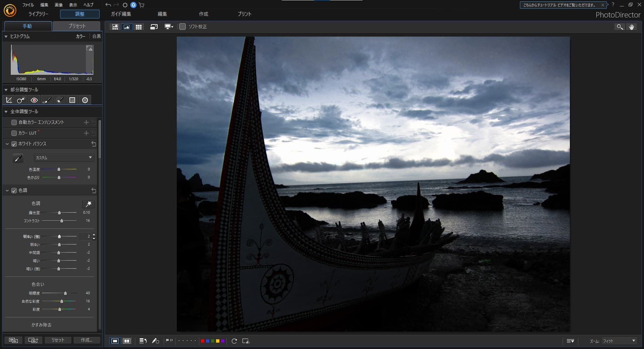Screen dimensions: 644x349
Task: Enable the ソフト校正 checkbox
Action: pyautogui.click(x=182, y=27)
